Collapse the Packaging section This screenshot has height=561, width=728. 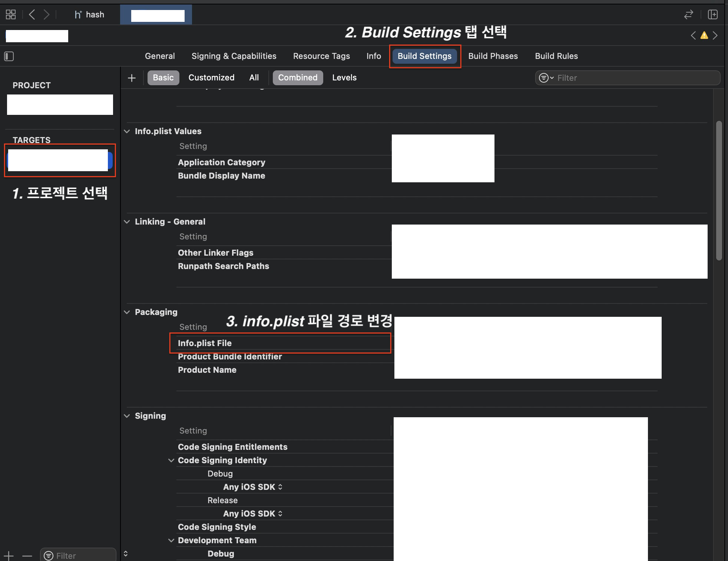click(x=127, y=312)
